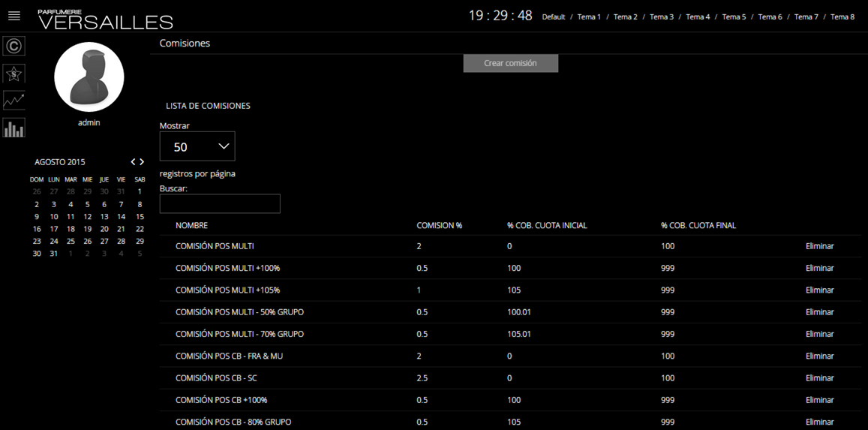Select row COMISIÓN POS CB - SC
Screen dimensions: 868x430
click(510, 378)
